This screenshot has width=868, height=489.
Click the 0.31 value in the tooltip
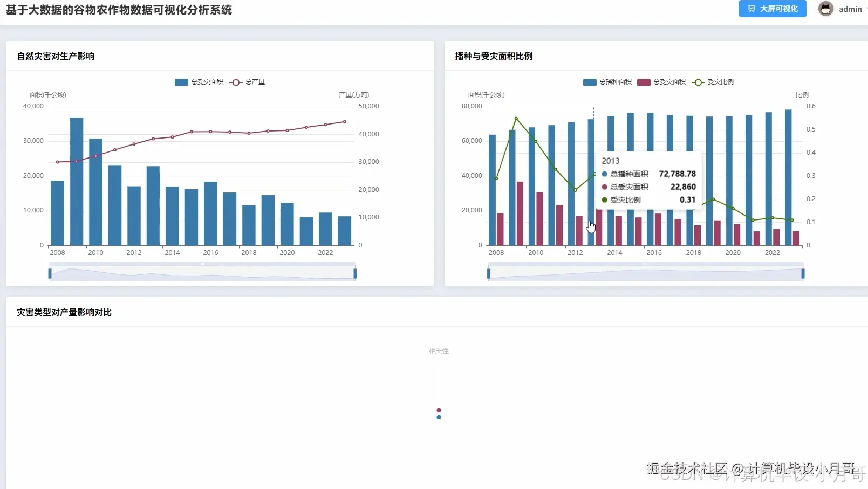pos(688,199)
